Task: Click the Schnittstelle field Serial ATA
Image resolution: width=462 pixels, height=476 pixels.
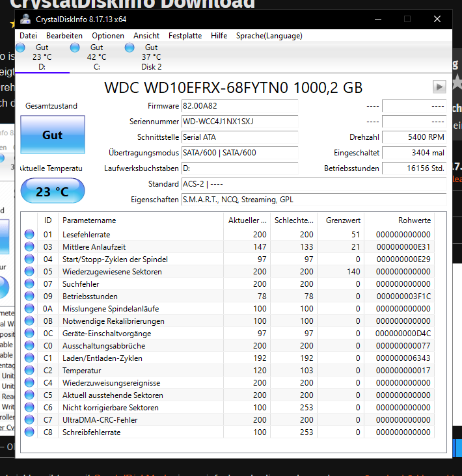Action: pos(239,137)
